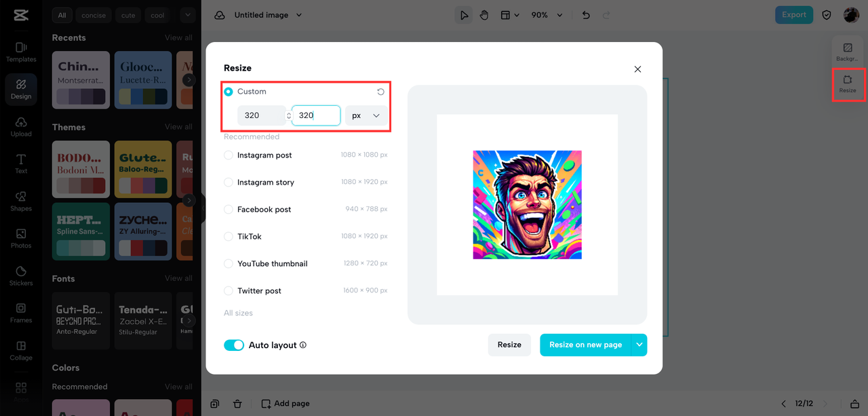This screenshot has width=868, height=416.
Task: Open the Photos panel
Action: coord(21,239)
